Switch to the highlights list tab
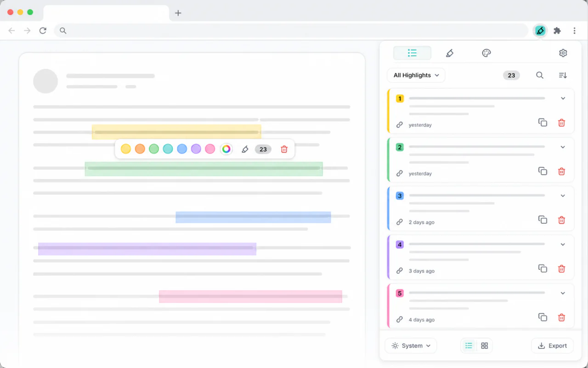 coord(412,53)
